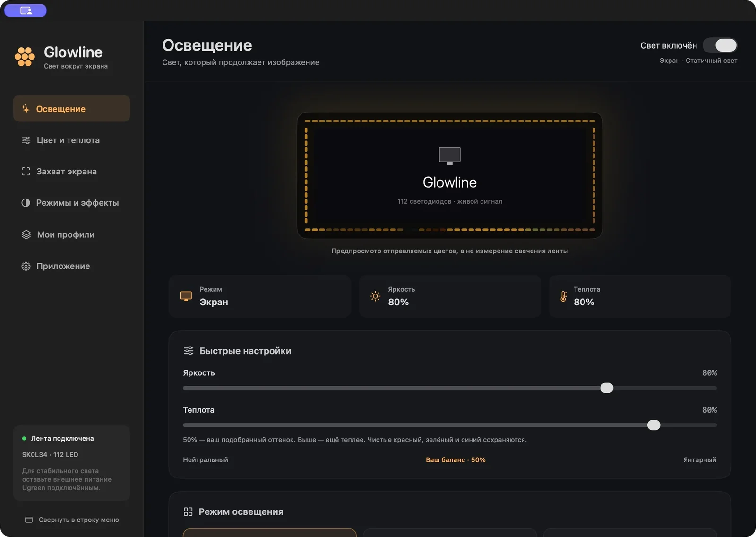Viewport: 756px width, 537px height.
Task: Click the SK0L34 · 112 LED device text
Action: (50, 455)
